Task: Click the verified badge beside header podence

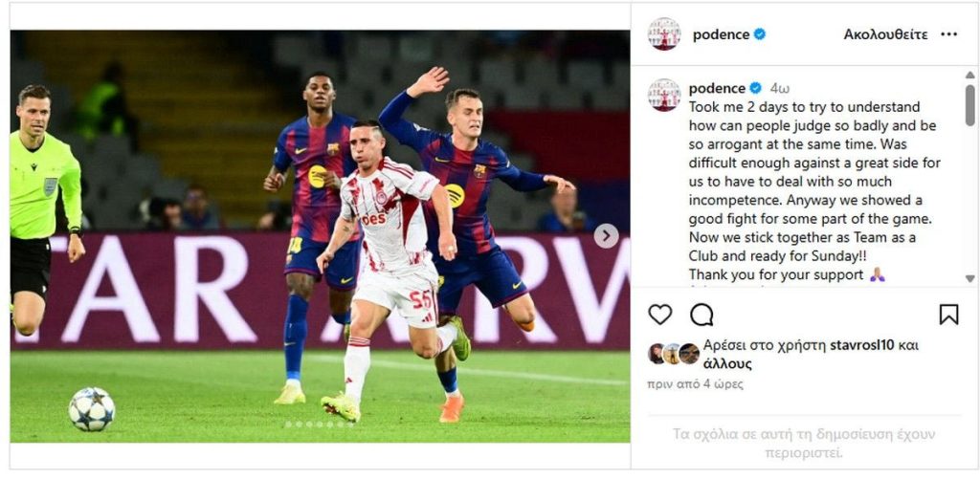Action: point(759,34)
